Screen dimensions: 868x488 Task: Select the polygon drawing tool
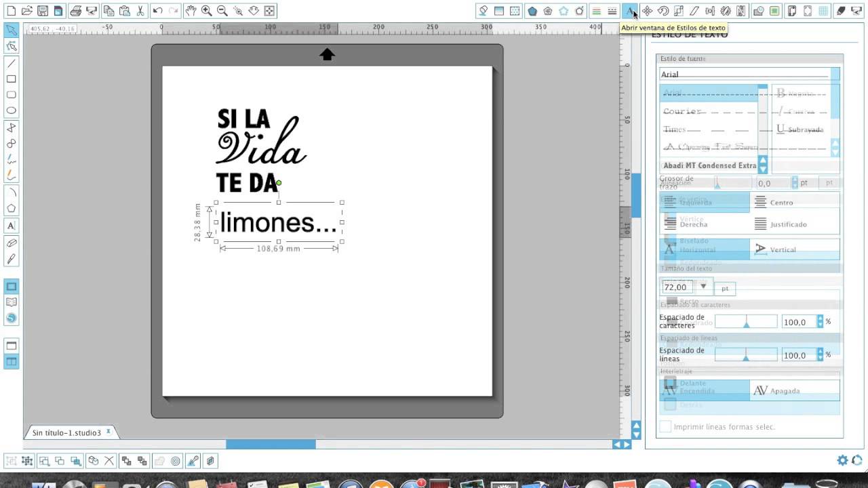pyautogui.click(x=12, y=209)
